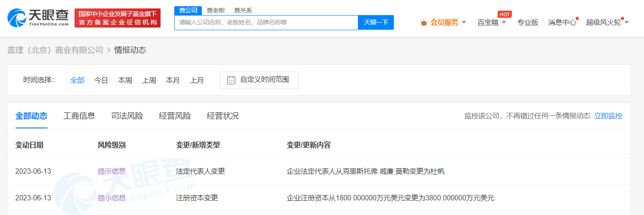Click the official credit agency red banner
The width and height of the screenshot is (644, 215).
coord(118,18)
